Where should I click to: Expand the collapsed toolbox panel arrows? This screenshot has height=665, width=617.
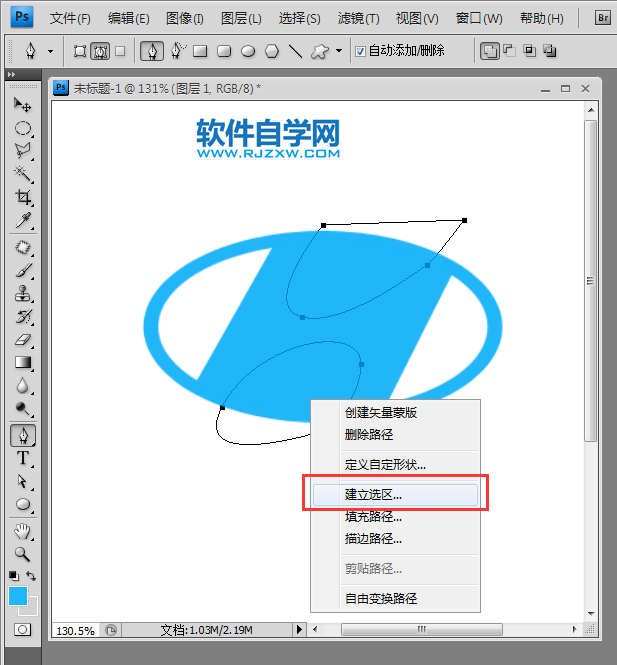click(x=11, y=74)
